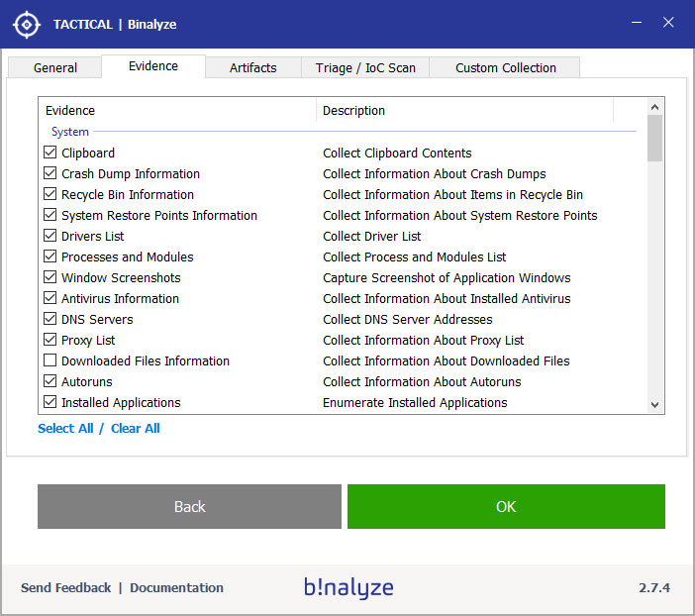Click 'Collect Clipboard Contents' description
This screenshot has width=695, height=616.
coord(397,153)
